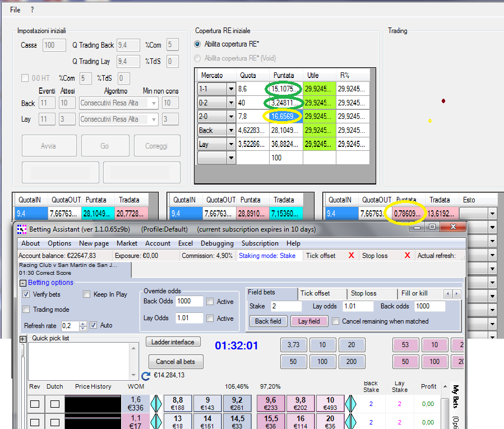This screenshot has height=429, width=504.
Task: Open the About menu in Betting Assistant
Action: coord(30,243)
